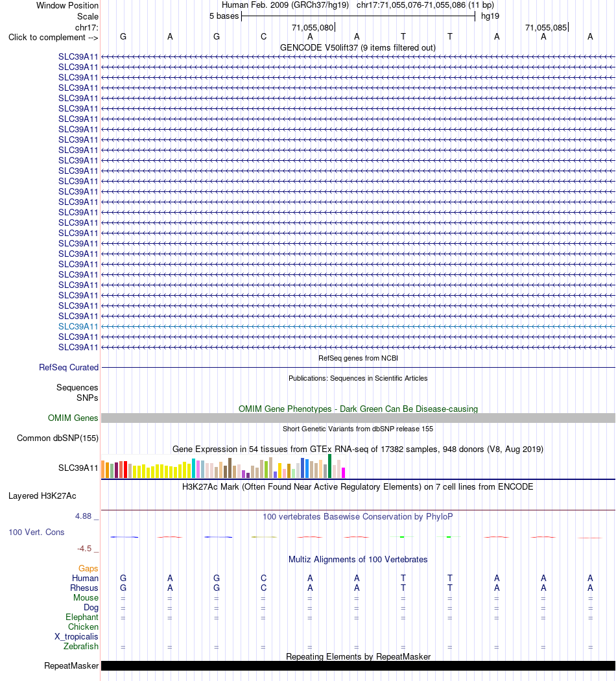Click the "100 Vert. Cons" track label

click(x=36, y=532)
